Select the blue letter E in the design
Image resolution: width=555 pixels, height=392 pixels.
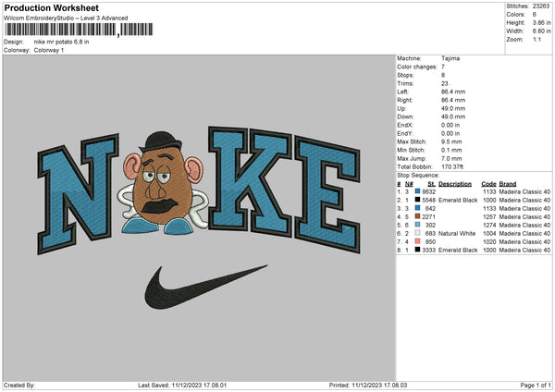(x=327, y=194)
